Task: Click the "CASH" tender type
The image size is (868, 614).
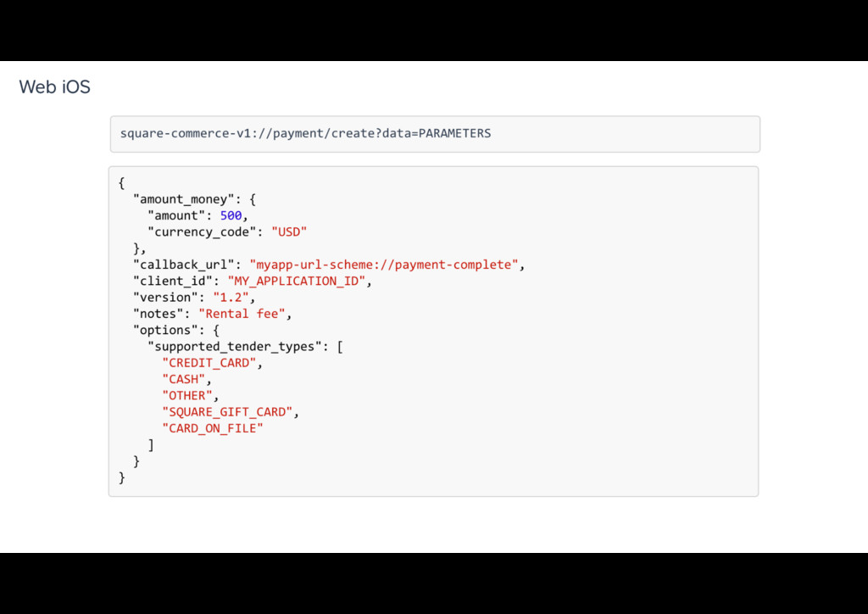Action: (x=184, y=379)
